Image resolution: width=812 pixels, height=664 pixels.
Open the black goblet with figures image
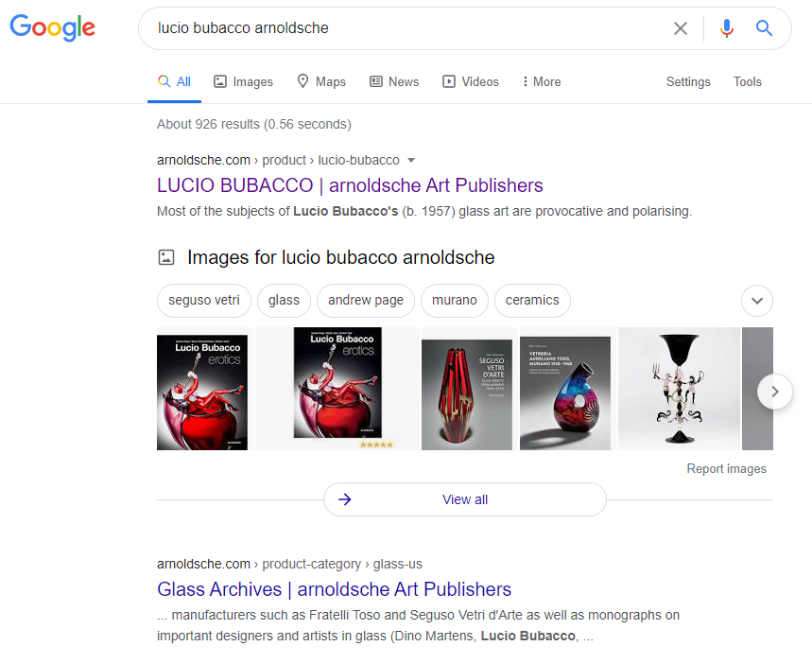click(679, 388)
